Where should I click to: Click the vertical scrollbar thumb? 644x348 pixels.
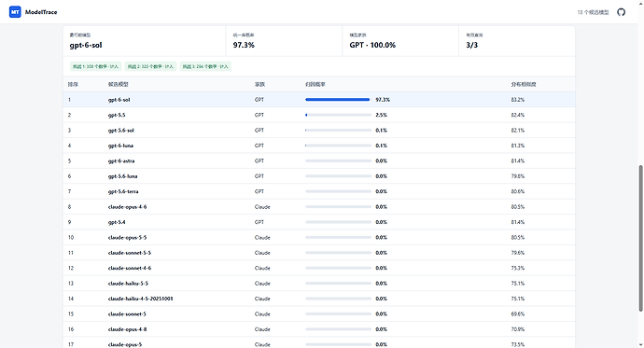640,238
